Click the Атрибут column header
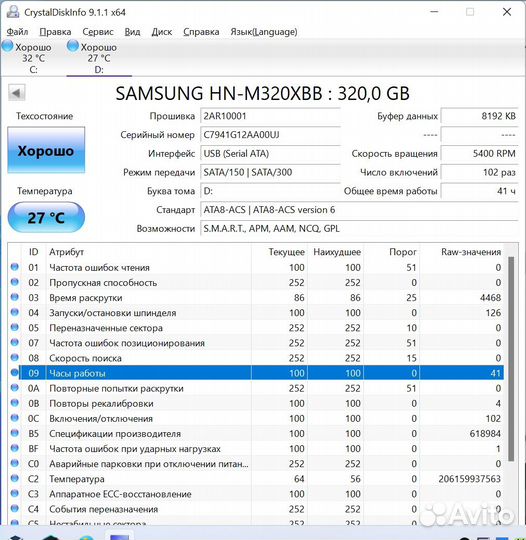This screenshot has width=526, height=540. 148,252
